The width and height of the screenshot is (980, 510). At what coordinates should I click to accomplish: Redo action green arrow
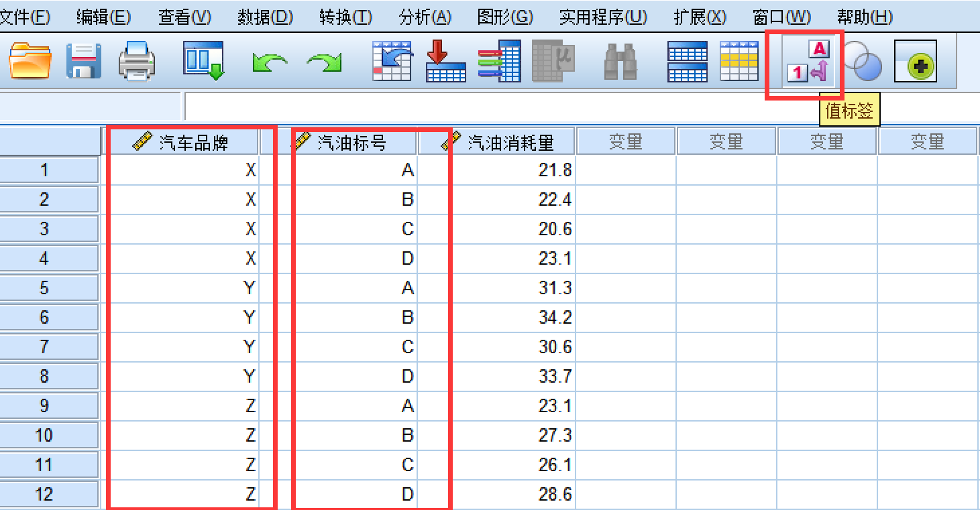coord(324,63)
